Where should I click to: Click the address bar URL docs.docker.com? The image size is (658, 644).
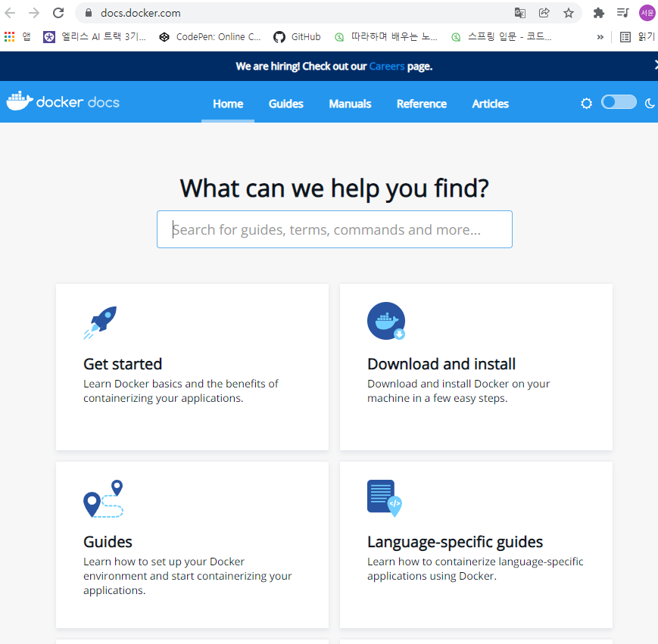click(x=141, y=13)
